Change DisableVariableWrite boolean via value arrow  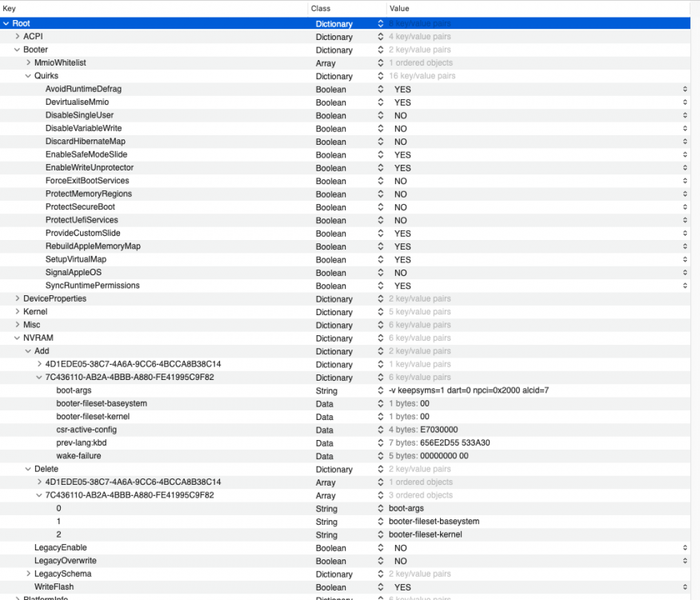[685, 129]
